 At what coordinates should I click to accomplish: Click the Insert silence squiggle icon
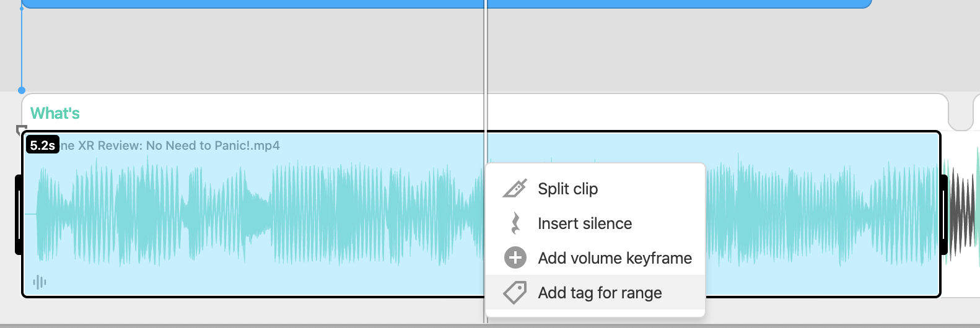click(x=515, y=223)
